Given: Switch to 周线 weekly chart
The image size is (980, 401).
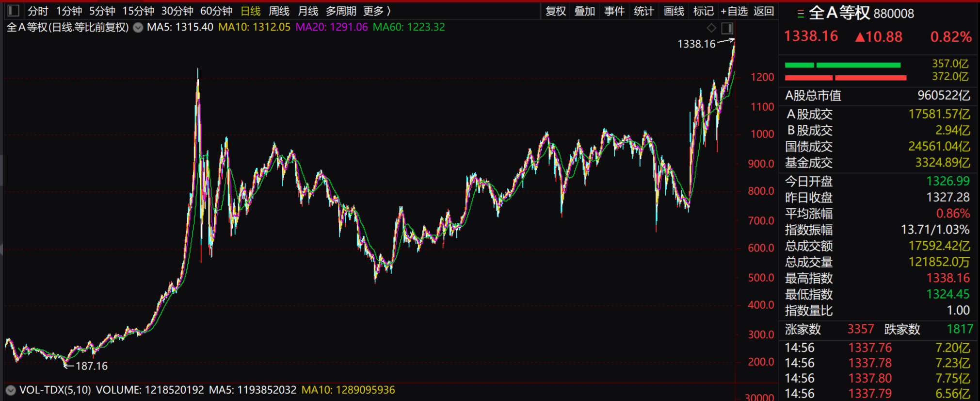Looking at the screenshot, I should (279, 11).
